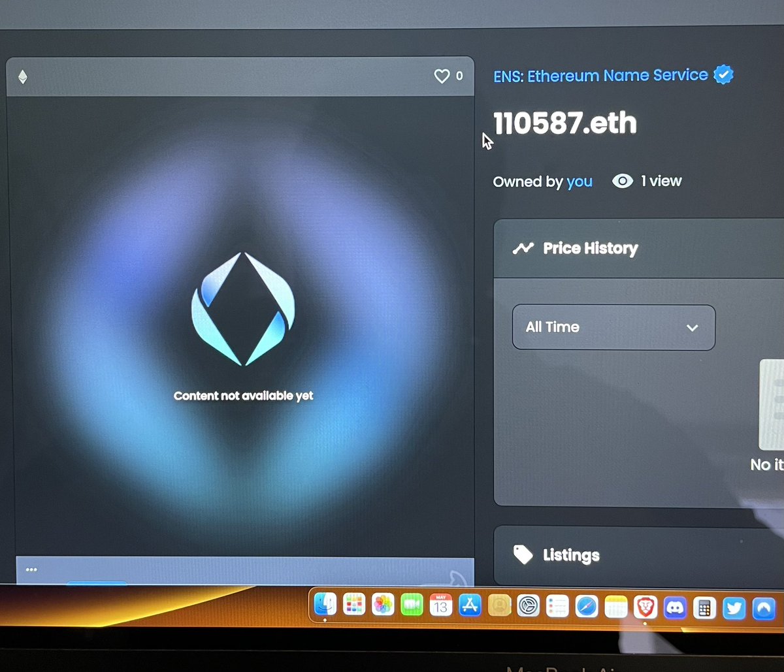Viewport: 784px width, 672px height.
Task: Launch Safari from the dock
Action: [587, 607]
